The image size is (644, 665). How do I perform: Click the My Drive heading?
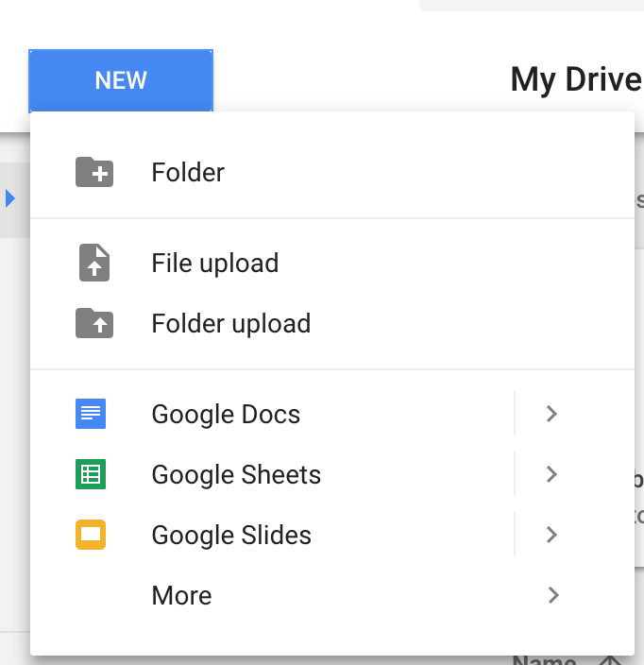click(x=576, y=79)
